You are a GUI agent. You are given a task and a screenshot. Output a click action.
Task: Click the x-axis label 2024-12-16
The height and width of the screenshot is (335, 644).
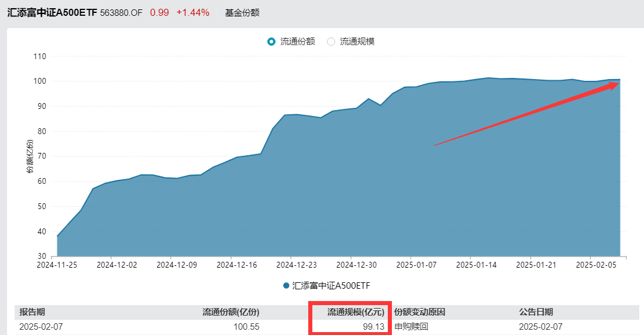(236, 265)
